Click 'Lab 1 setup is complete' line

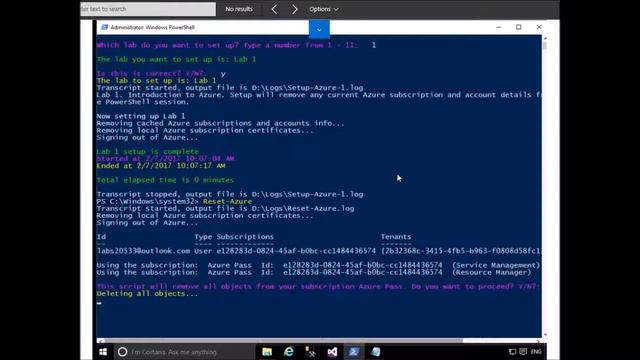point(147,151)
